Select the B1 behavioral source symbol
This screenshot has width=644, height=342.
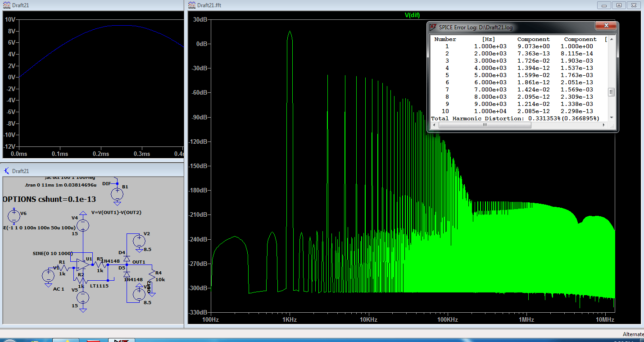pyautogui.click(x=117, y=194)
